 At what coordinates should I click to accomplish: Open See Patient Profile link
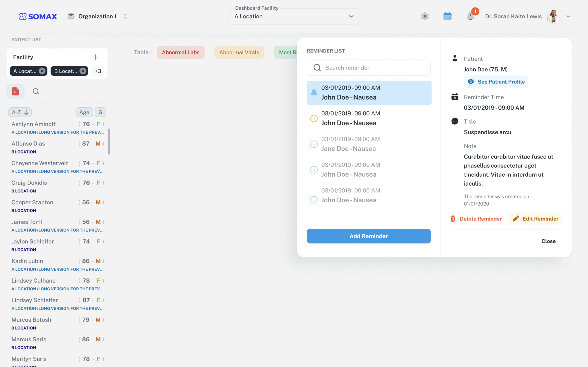point(496,82)
